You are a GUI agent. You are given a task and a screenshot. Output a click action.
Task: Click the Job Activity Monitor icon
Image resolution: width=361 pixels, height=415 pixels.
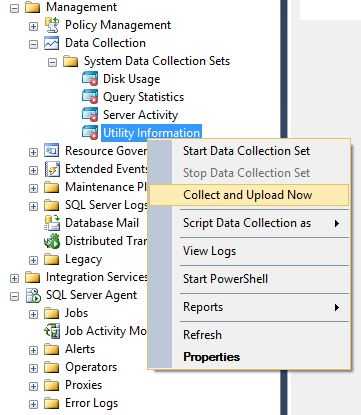[x=52, y=331]
